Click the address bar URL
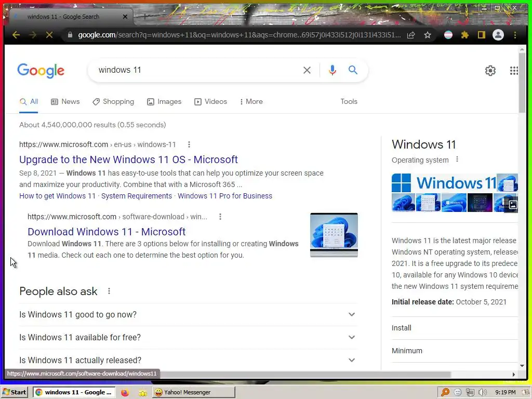 [x=239, y=35]
